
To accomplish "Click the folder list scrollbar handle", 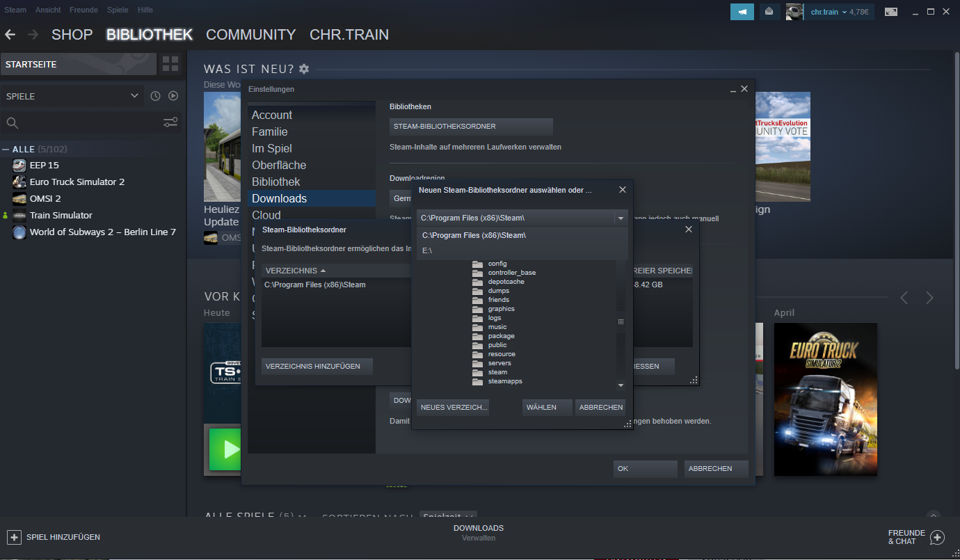I will coord(621,321).
